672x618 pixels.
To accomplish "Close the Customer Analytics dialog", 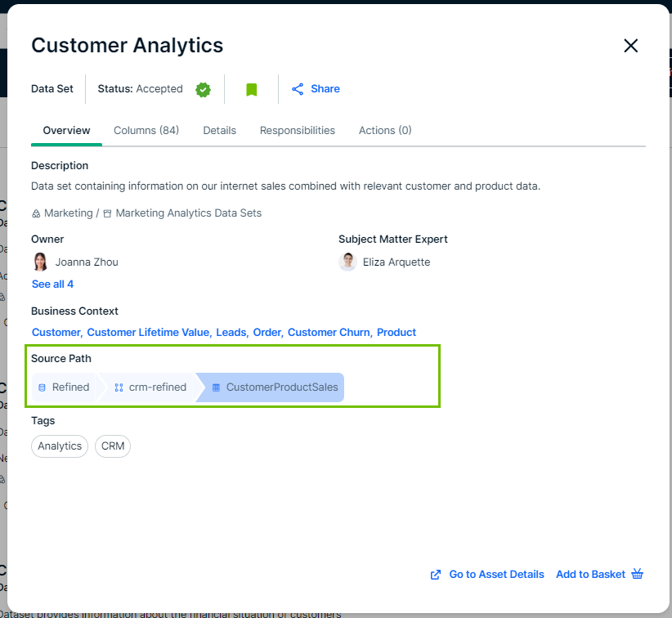I will coord(630,46).
